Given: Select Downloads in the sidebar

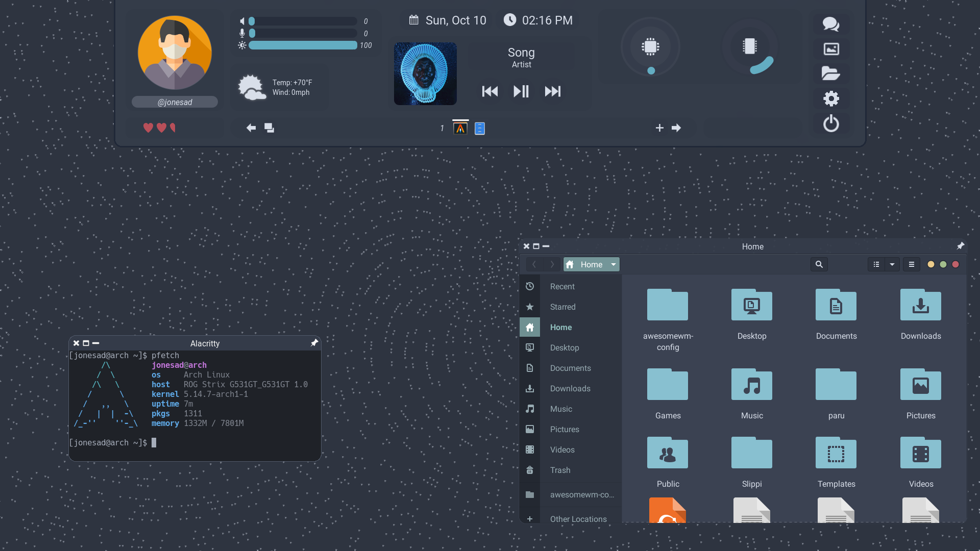Looking at the screenshot, I should pyautogui.click(x=570, y=388).
